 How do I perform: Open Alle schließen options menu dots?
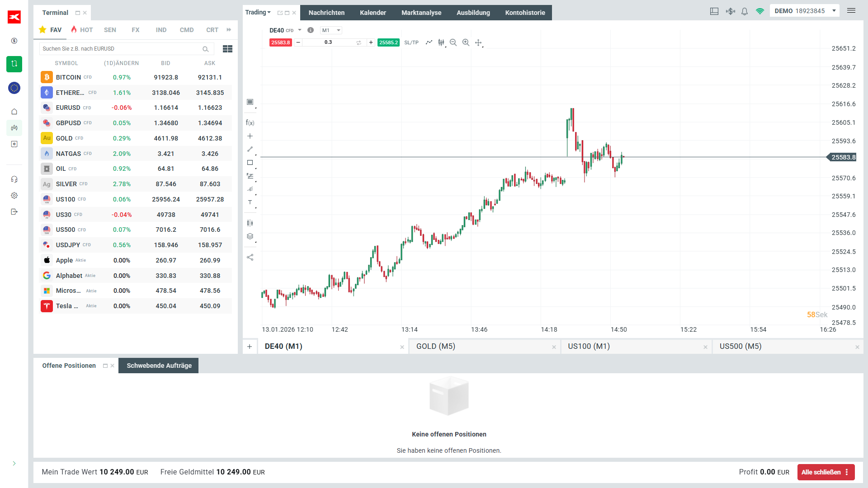coord(847,472)
